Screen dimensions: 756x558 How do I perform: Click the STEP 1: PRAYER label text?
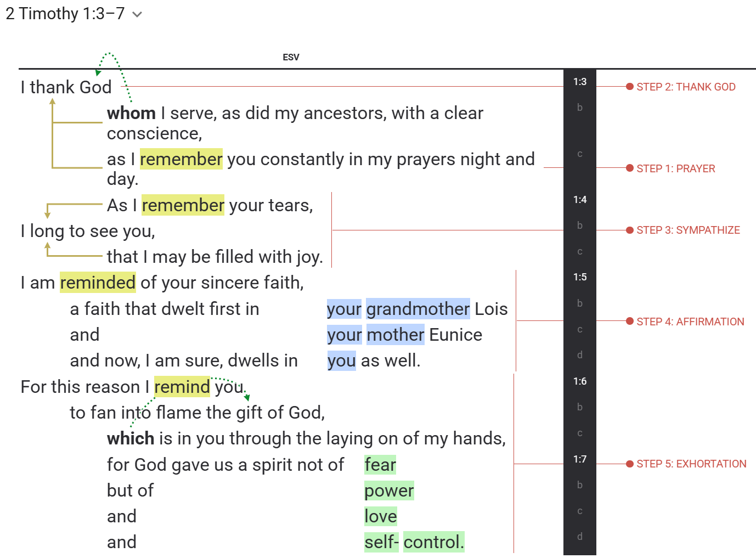point(676,168)
